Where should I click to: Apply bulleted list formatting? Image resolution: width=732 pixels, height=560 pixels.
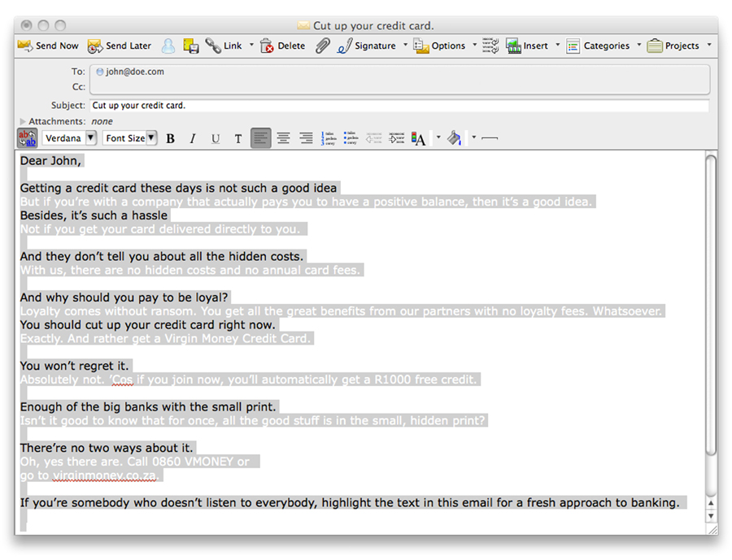point(351,138)
